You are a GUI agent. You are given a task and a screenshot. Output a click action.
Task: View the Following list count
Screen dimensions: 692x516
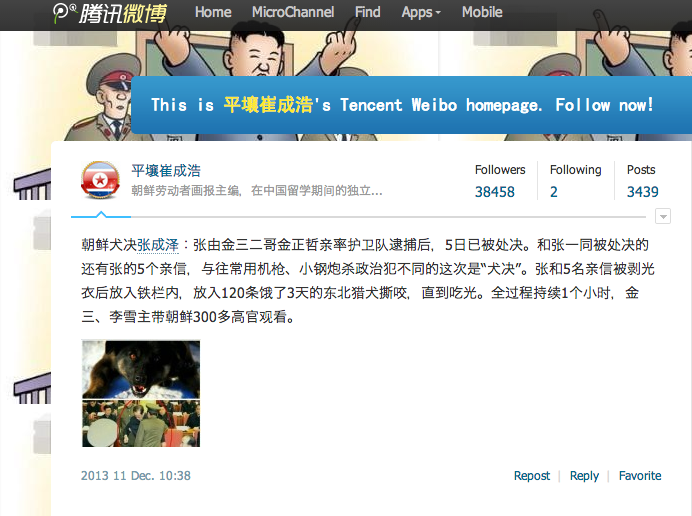tap(554, 192)
